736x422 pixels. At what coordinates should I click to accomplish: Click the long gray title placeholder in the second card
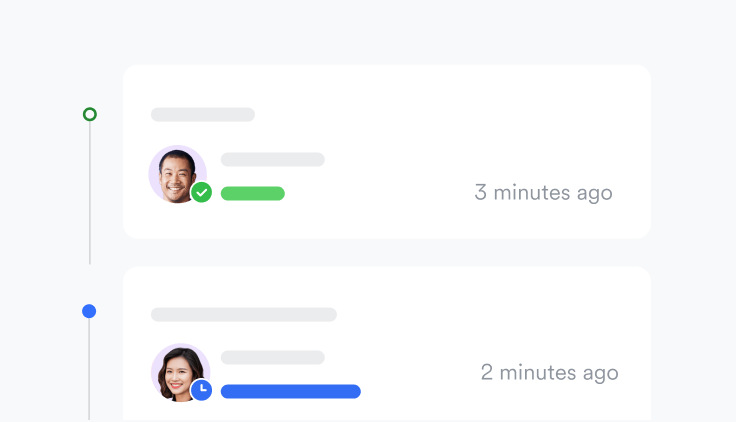tap(244, 315)
